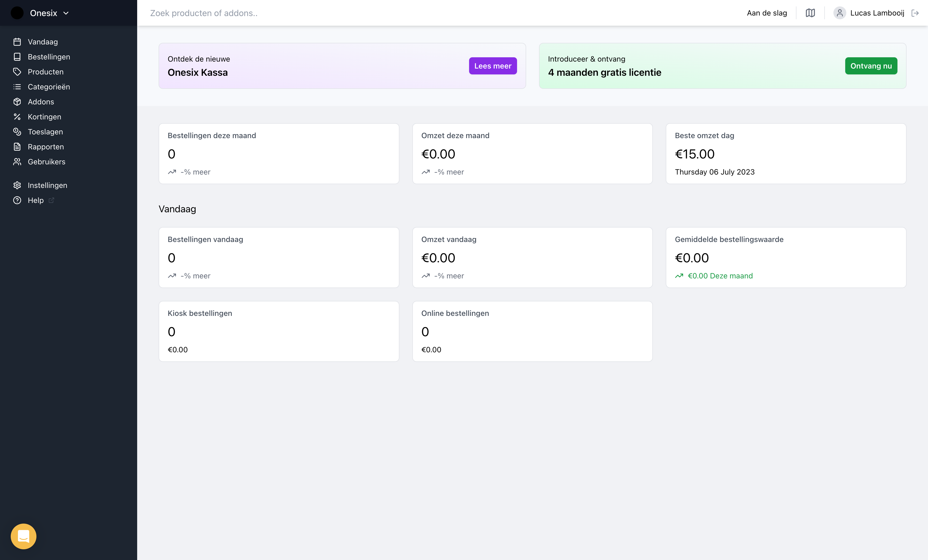Click the Producten tag icon
Viewport: 928px width, 560px height.
(x=17, y=72)
